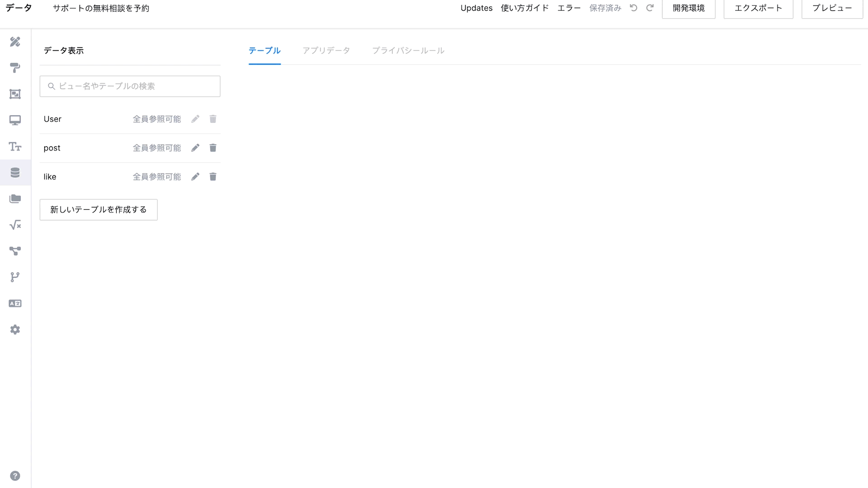Open the settings gear in sidebar
Screen dimensions: 868x488
click(x=15, y=329)
